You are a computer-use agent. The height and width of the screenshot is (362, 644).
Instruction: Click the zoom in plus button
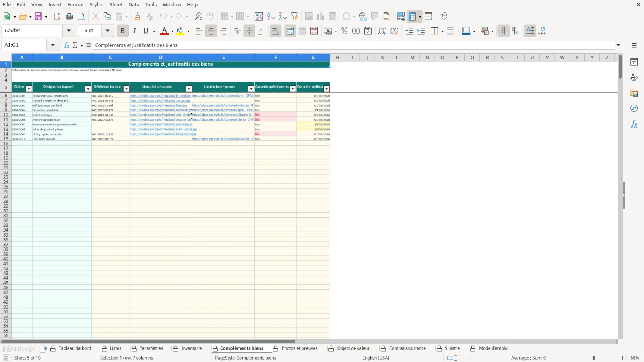[x=622, y=358]
